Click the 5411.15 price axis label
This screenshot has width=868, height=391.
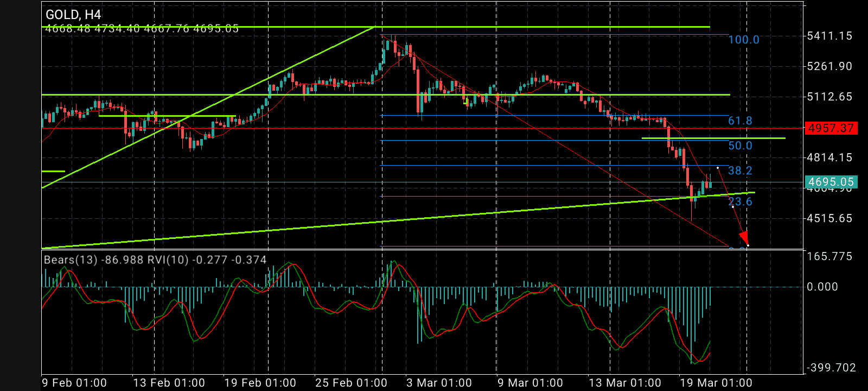click(x=829, y=36)
